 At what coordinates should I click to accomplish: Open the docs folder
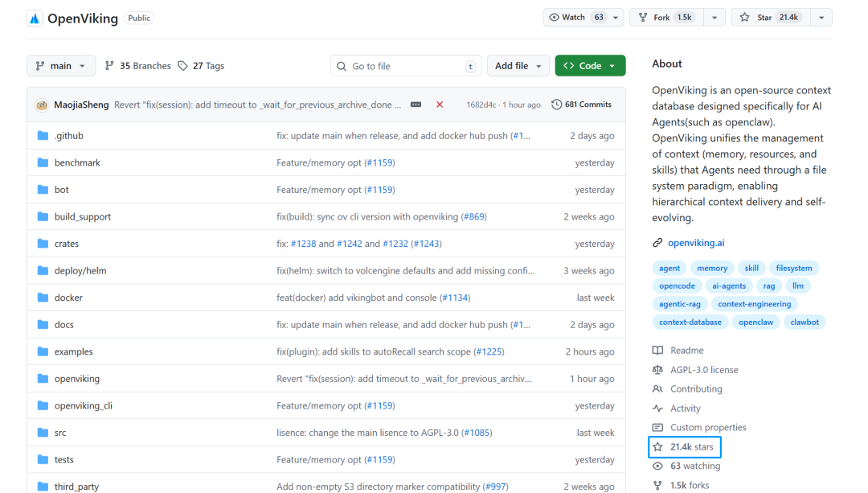(x=63, y=325)
